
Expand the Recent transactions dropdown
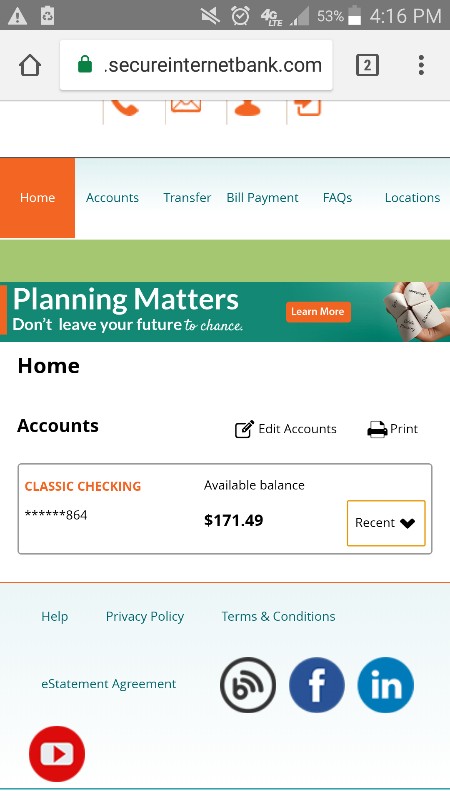point(386,523)
